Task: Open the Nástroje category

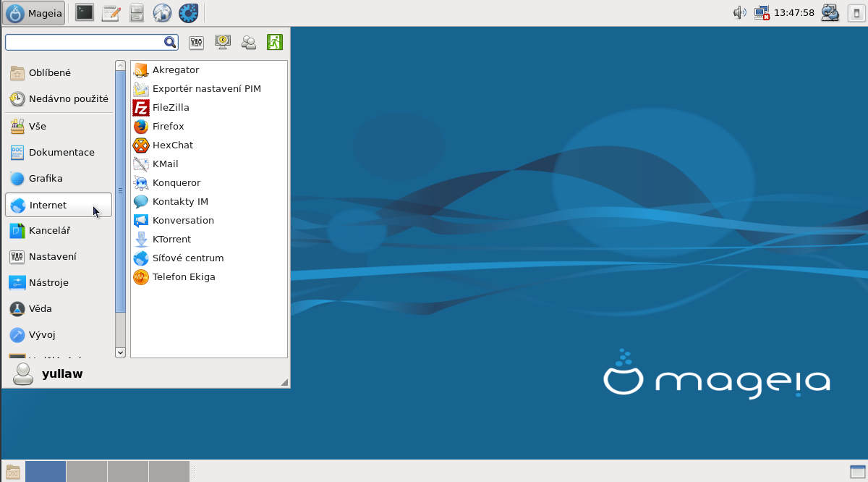Action: point(59,282)
